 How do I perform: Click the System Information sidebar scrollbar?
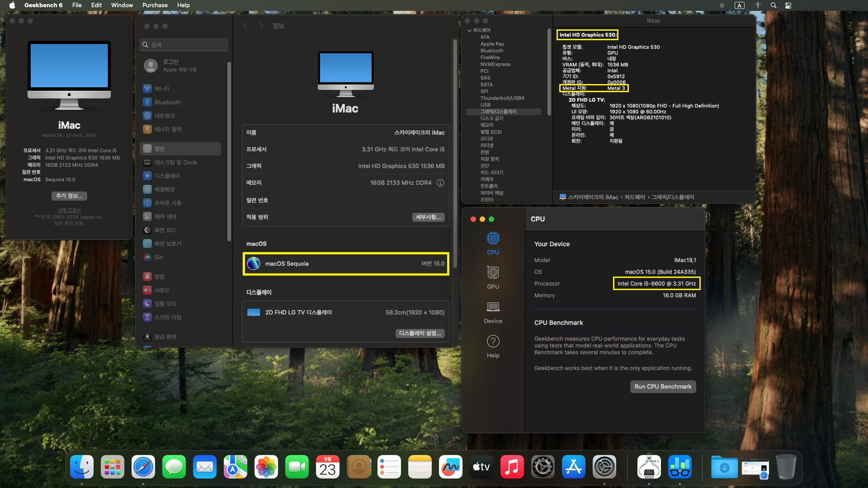[549, 72]
